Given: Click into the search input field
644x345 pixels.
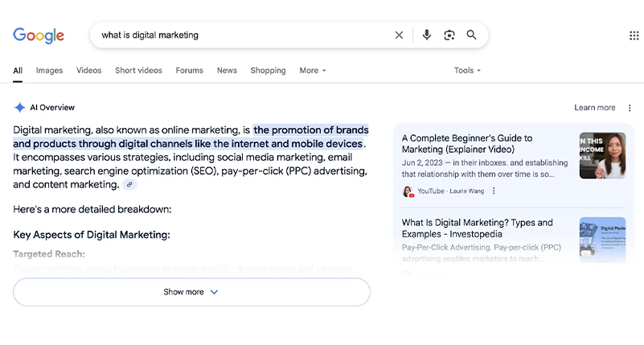Looking at the screenshot, I should coord(241,35).
